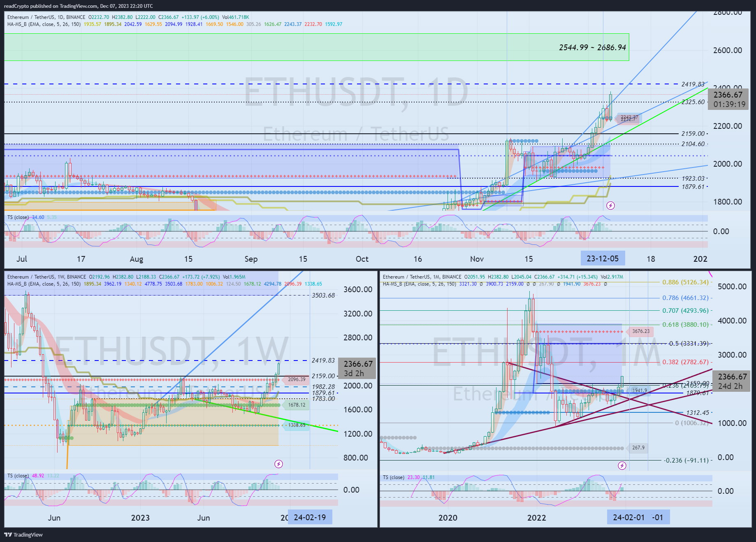
Task: Select the 1941.9 price tag on the 1M chart
Action: pyautogui.click(x=639, y=390)
